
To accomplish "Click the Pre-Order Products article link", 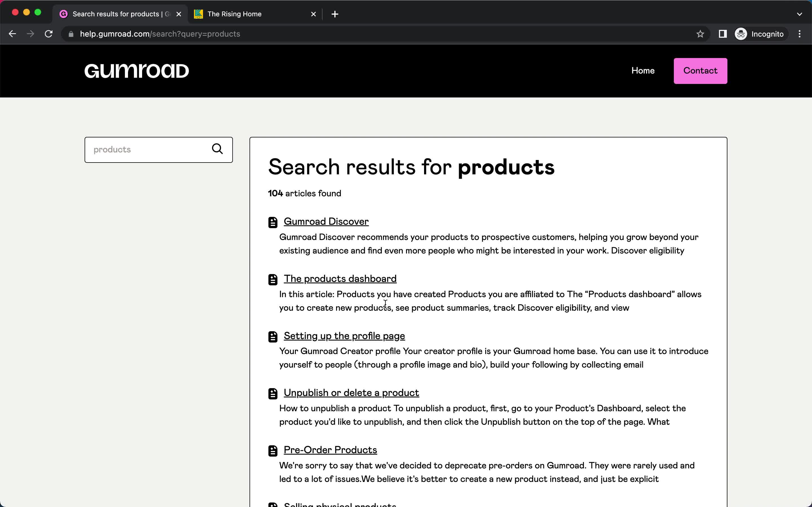I will coord(330,449).
